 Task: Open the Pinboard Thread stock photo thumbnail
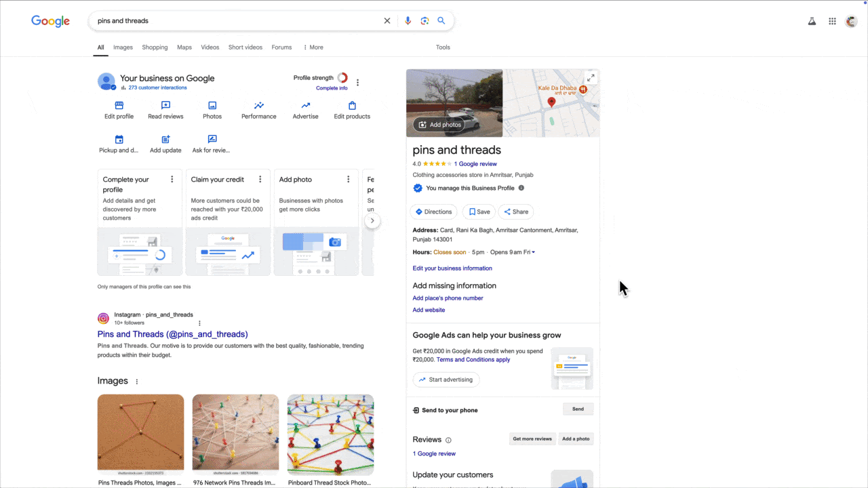[x=330, y=432]
